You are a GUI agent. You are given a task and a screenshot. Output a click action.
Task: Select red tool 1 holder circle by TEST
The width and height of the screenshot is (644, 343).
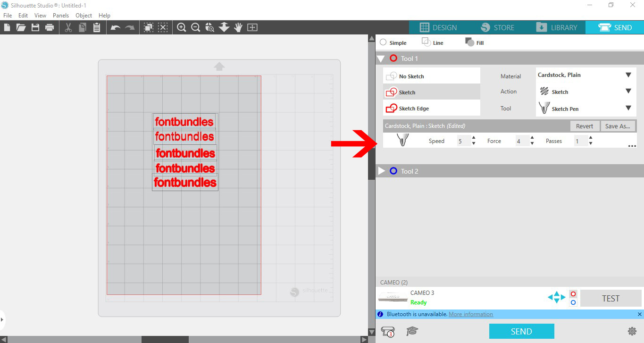click(x=573, y=294)
